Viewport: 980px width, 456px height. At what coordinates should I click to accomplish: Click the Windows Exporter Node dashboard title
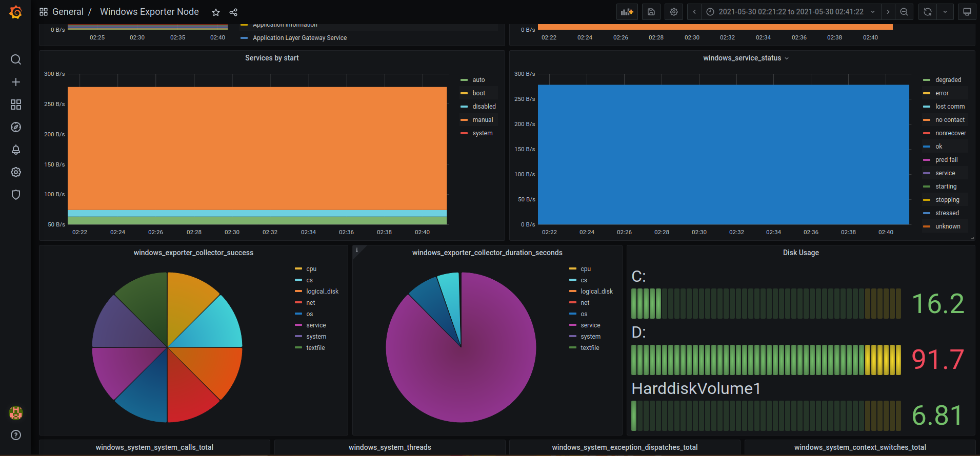149,12
